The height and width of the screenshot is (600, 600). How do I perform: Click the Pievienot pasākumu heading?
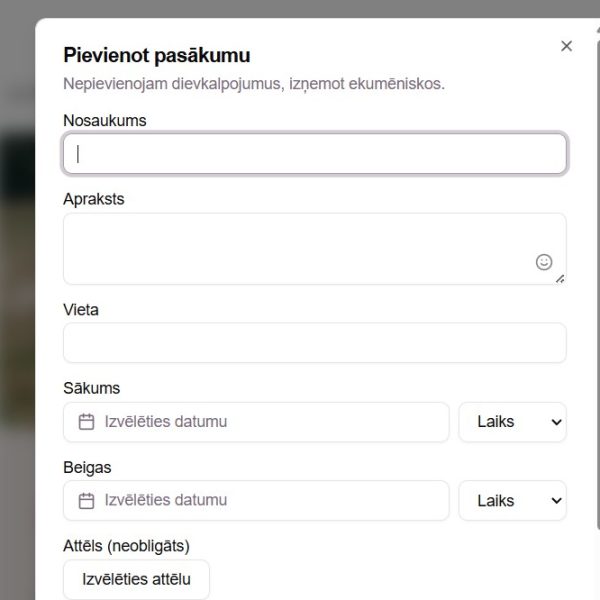(x=157, y=56)
